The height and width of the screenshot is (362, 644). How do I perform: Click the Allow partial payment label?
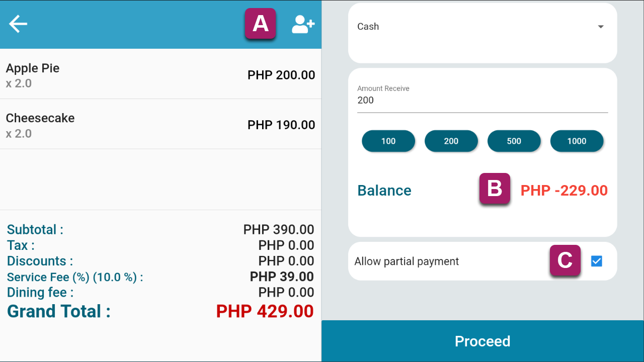tap(407, 261)
